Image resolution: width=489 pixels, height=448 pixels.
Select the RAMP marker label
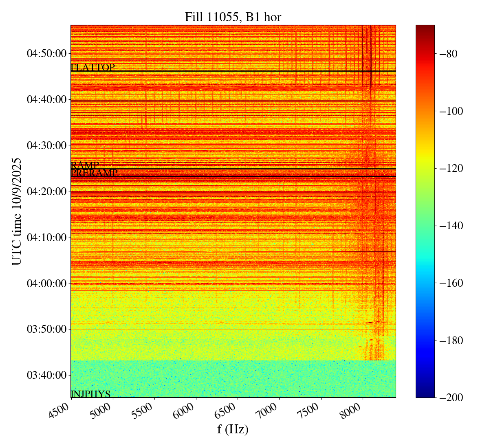[85, 165]
